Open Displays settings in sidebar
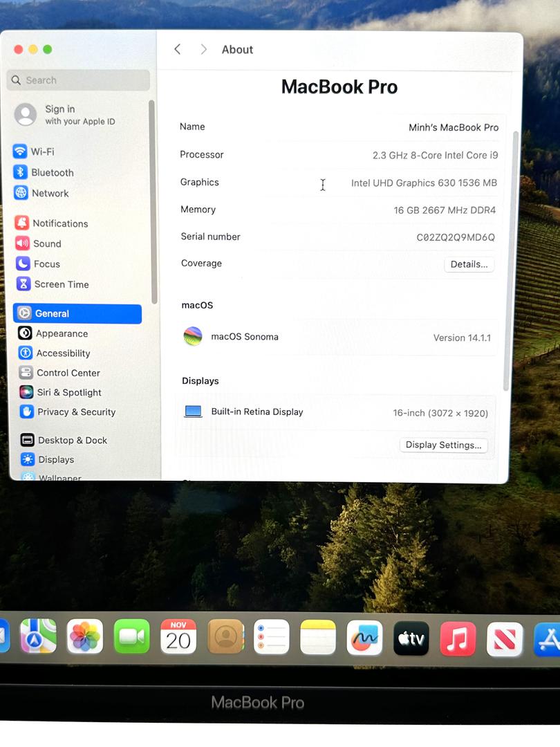This screenshot has width=560, height=747. (x=48, y=459)
